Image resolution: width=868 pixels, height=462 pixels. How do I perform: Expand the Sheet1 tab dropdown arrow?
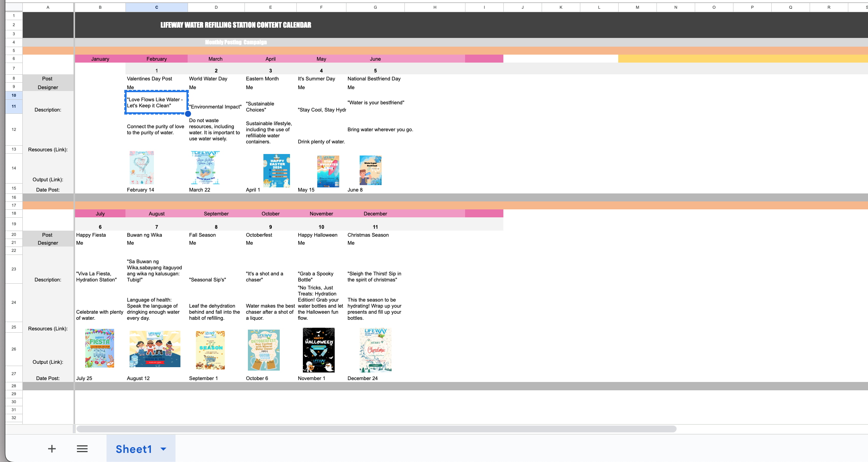coord(163,449)
